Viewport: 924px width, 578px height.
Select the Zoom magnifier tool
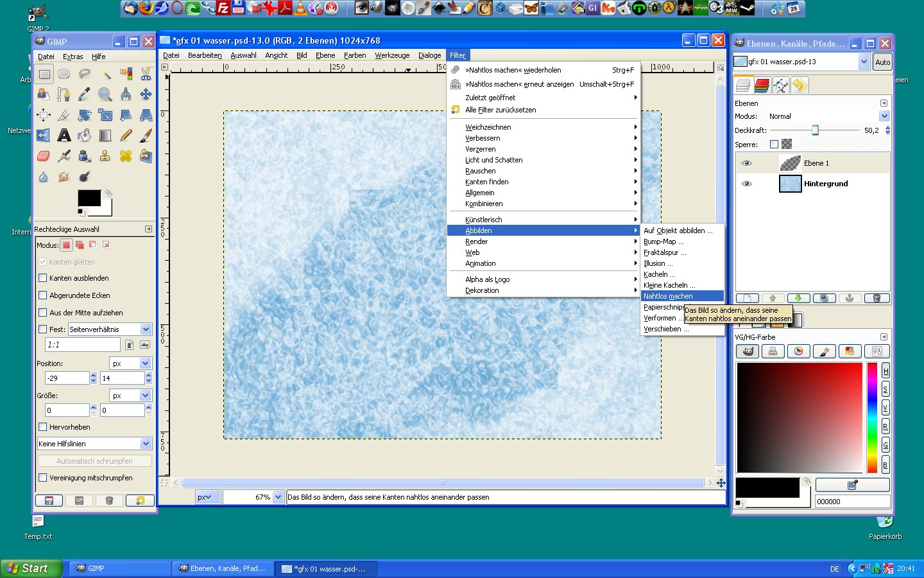coord(105,94)
